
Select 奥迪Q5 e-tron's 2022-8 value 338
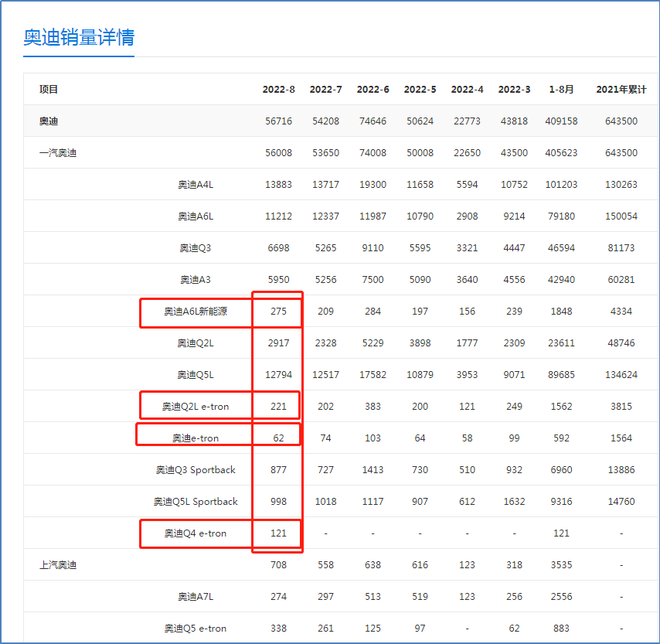[279, 629]
